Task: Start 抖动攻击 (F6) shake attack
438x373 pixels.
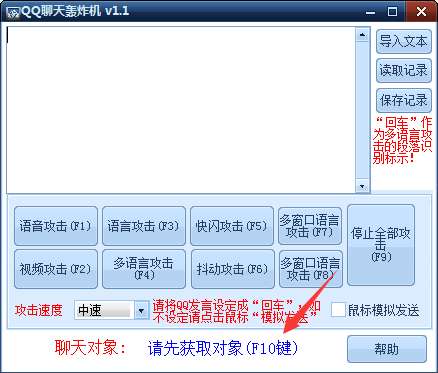Action: pos(233,269)
